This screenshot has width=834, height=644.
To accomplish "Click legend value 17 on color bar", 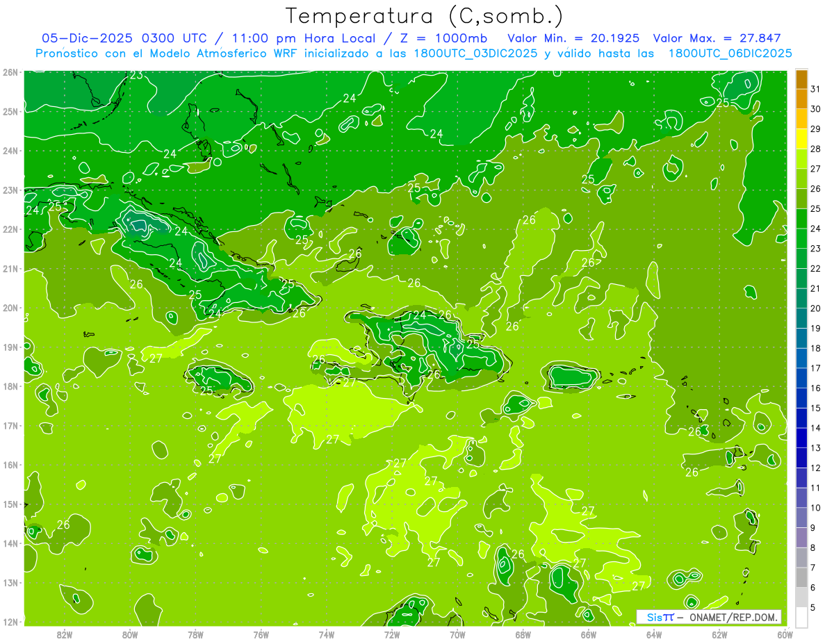I will [x=815, y=368].
